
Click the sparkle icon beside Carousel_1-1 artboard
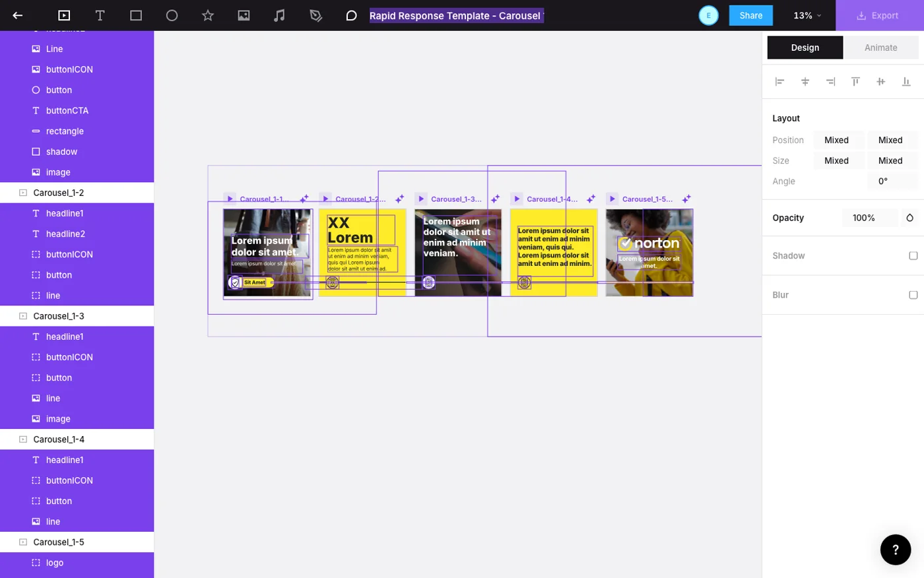(304, 199)
